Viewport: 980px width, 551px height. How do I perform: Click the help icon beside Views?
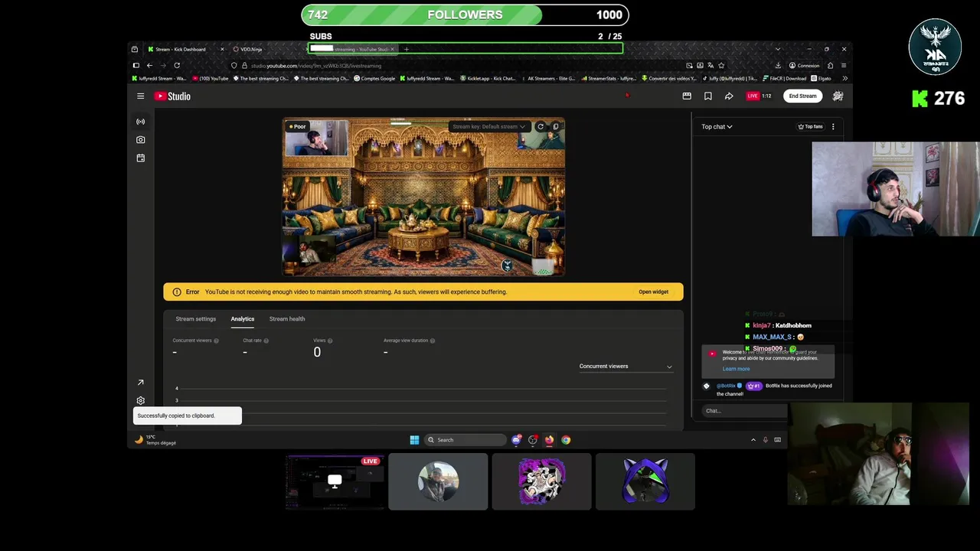[330, 341]
